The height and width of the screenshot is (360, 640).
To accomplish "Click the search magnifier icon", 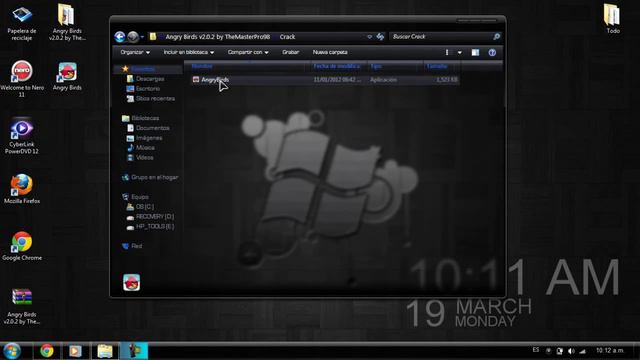I will click(497, 37).
